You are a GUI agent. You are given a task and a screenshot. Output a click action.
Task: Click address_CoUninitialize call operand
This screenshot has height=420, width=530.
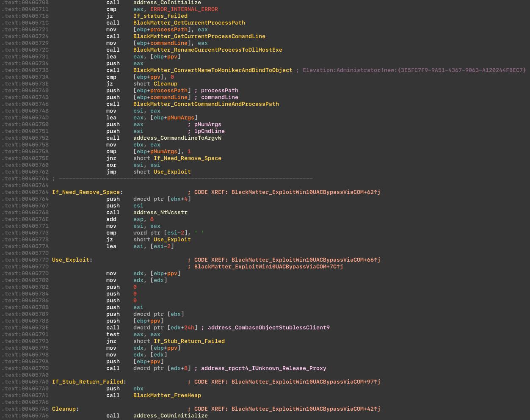coord(170,416)
